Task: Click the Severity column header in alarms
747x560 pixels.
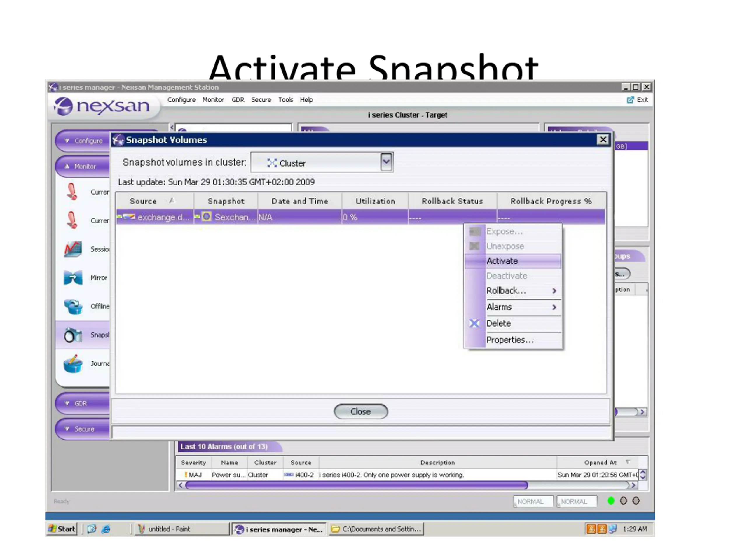Action: pos(193,463)
